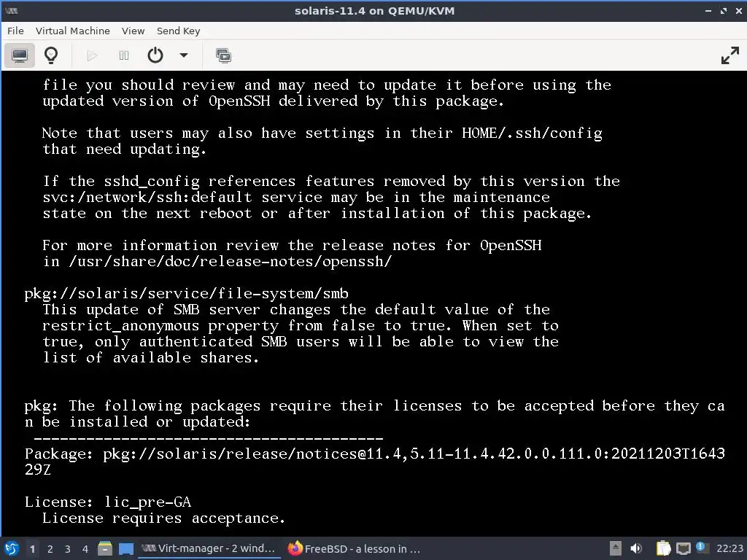This screenshot has height=560, width=747.
Task: Switch to the Firefox FreeBSD window
Action: click(x=355, y=548)
